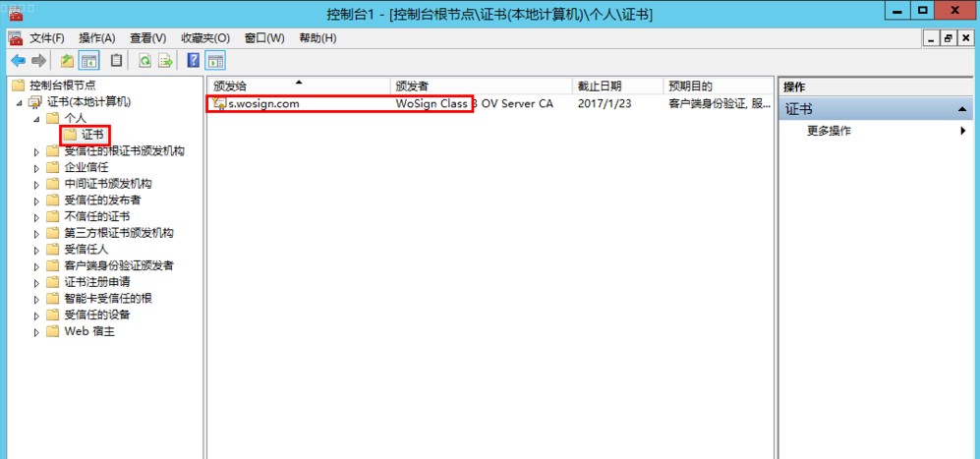Click the gray forward arrow in toolbar
The image size is (980, 459).
tap(38, 61)
